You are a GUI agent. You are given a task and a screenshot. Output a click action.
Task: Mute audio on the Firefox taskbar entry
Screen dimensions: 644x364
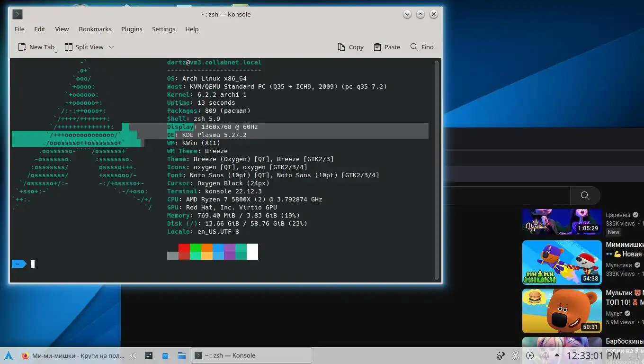click(133, 355)
